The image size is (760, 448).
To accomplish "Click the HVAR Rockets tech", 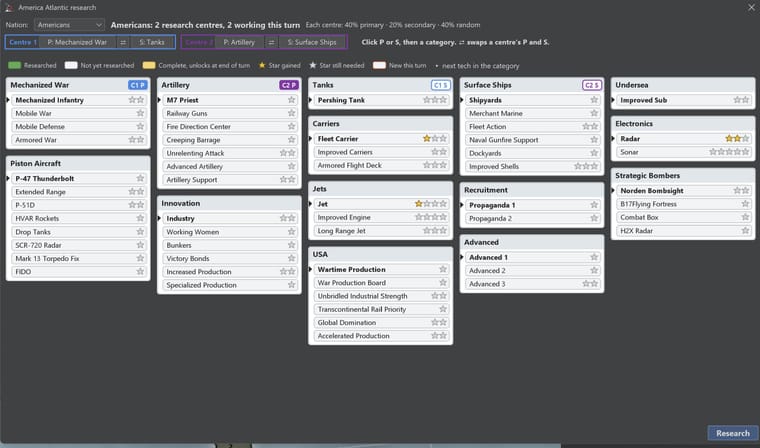I will (79, 218).
